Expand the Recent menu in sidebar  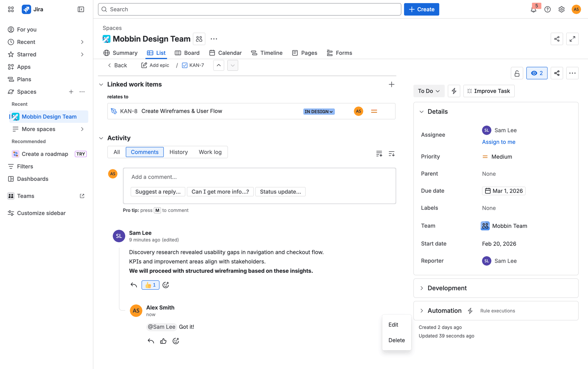point(82,42)
